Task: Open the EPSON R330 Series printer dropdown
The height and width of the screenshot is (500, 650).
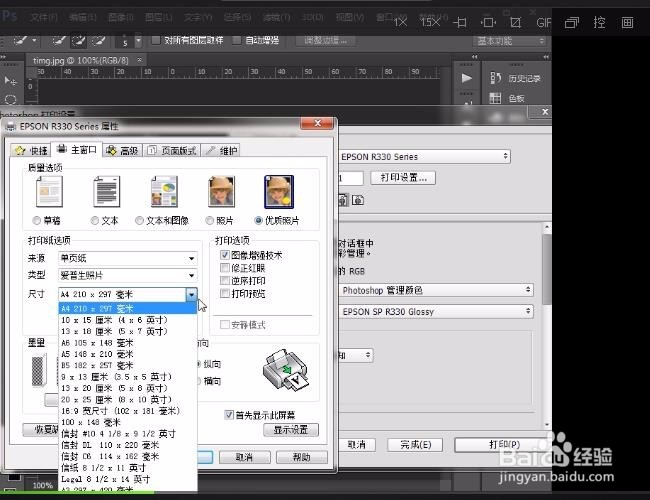Action: (x=424, y=157)
